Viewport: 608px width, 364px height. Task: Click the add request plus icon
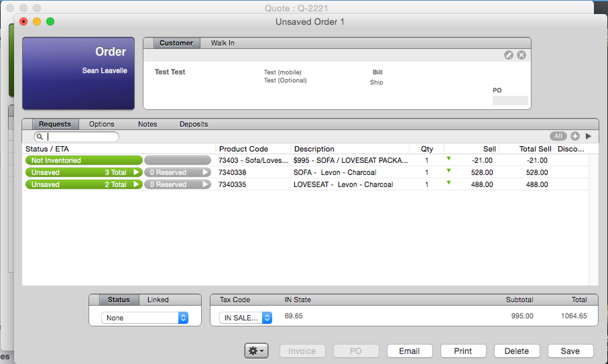(575, 136)
